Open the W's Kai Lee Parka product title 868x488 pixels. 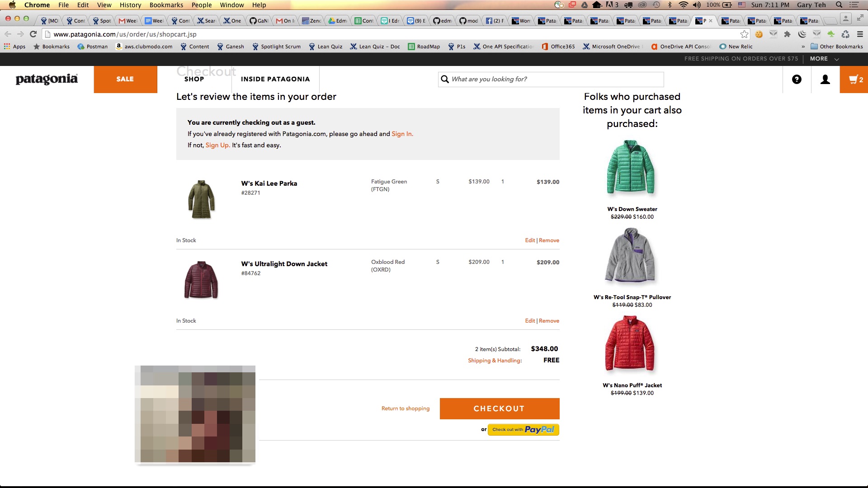pos(269,183)
